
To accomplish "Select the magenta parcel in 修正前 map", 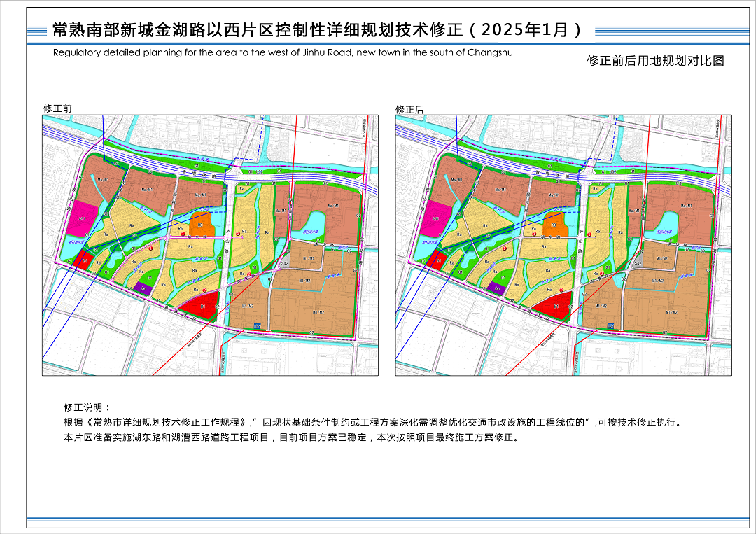I will tap(83, 218).
